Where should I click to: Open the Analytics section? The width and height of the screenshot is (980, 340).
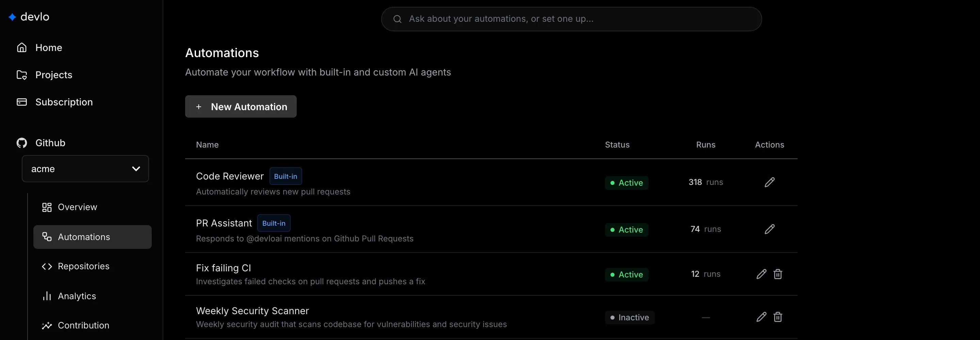[69, 296]
